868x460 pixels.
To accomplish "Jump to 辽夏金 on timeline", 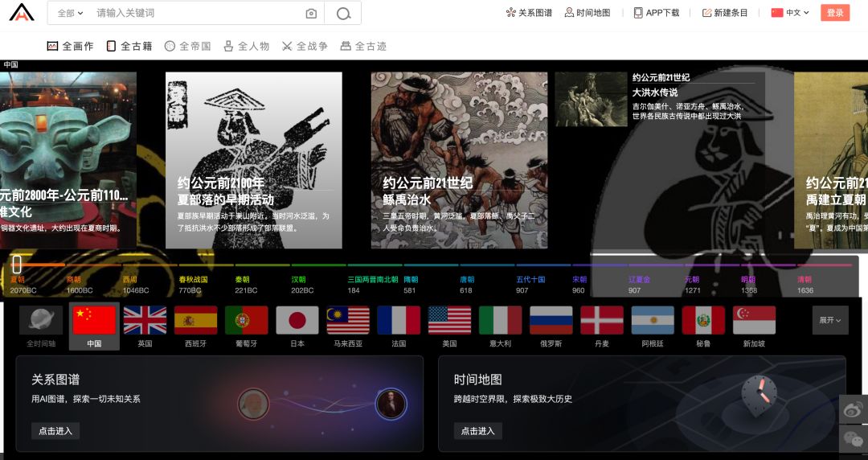I will tap(640, 285).
